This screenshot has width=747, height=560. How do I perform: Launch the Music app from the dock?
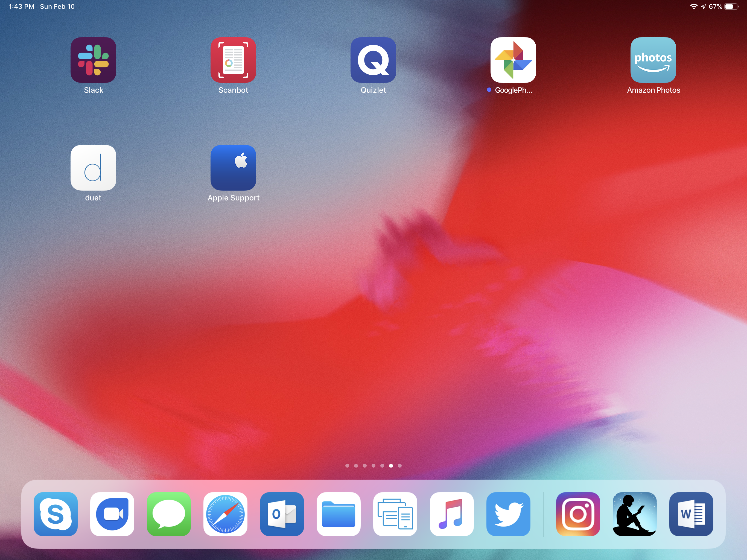coord(451,514)
